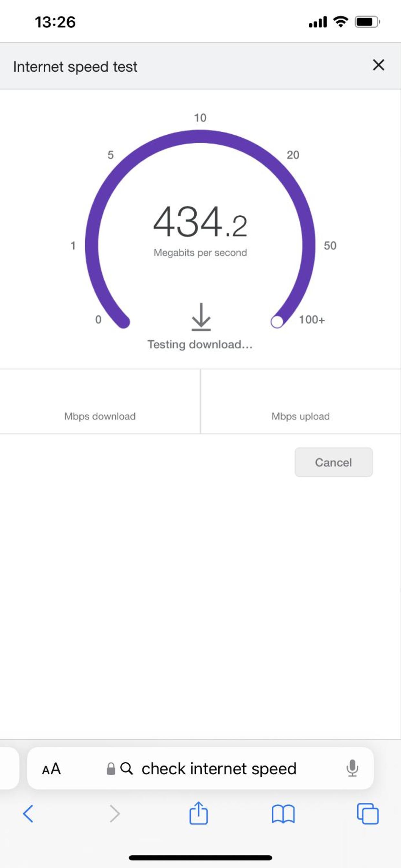Image resolution: width=401 pixels, height=868 pixels.
Task: Tap the microphone dictation icon
Action: (352, 768)
